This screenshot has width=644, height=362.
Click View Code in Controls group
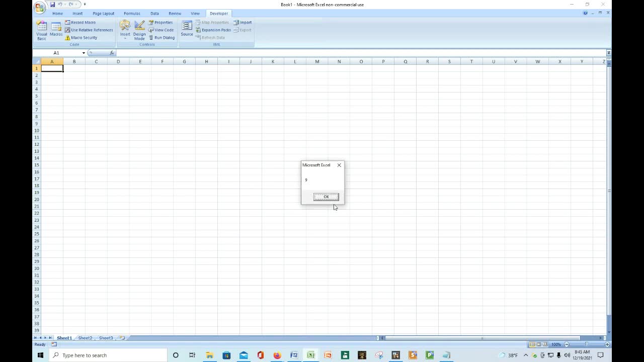tap(161, 30)
